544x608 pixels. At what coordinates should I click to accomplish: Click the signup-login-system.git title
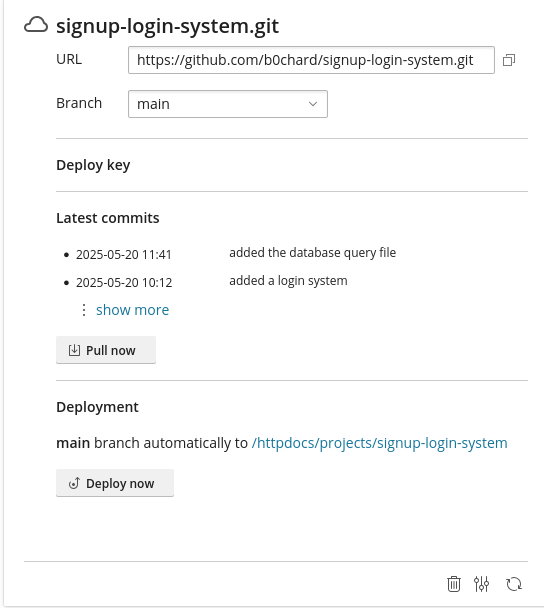[x=168, y=26]
